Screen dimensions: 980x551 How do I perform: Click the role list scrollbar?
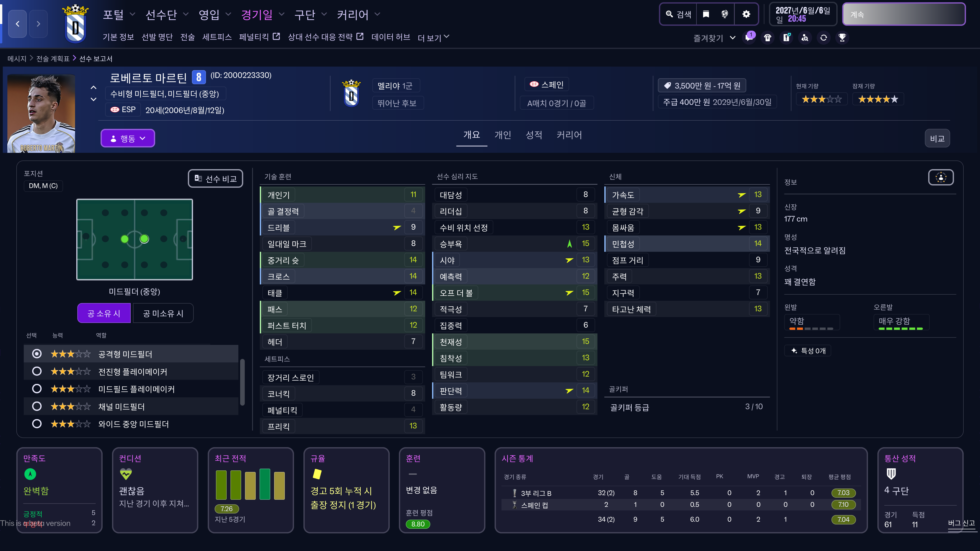tap(242, 382)
